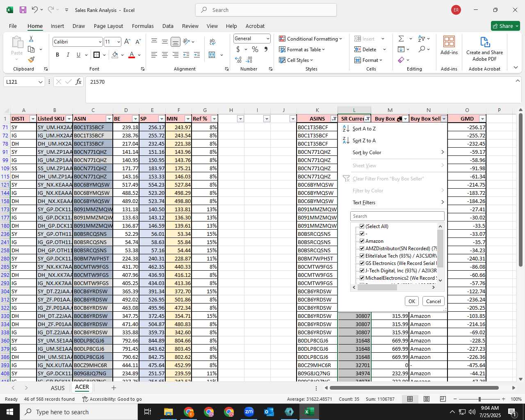The height and width of the screenshot is (420, 525).
Task: Click the filter list Search field
Action: (397, 216)
